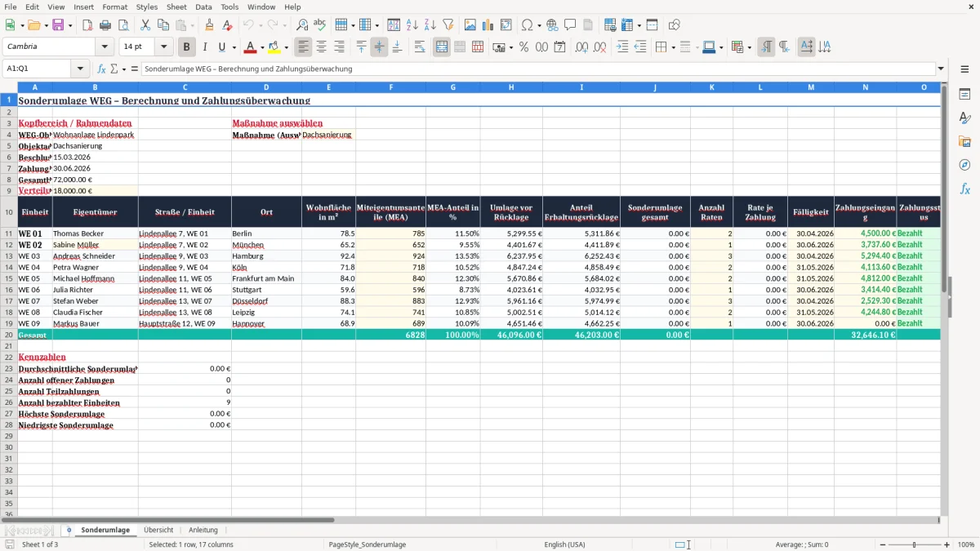Insert a hyperlink
The width and height of the screenshot is (980, 551).
point(552,25)
